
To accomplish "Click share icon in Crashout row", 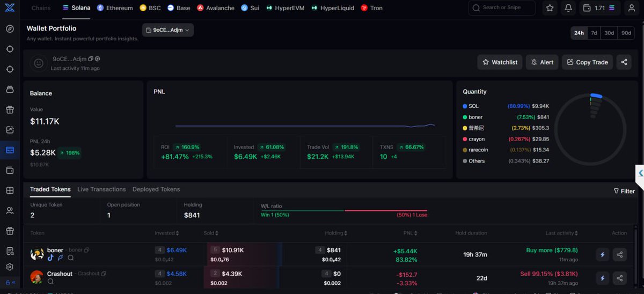I will coord(620,278).
